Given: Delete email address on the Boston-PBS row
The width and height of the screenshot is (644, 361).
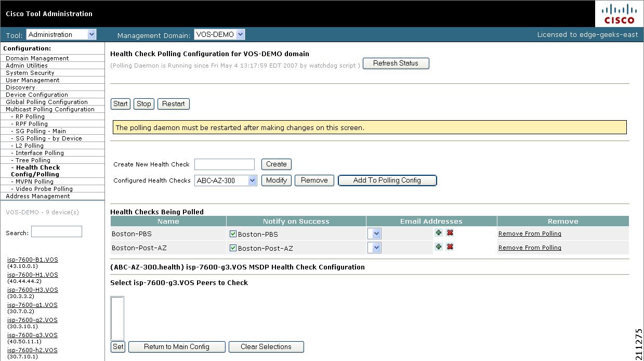Looking at the screenshot, I should coord(449,233).
